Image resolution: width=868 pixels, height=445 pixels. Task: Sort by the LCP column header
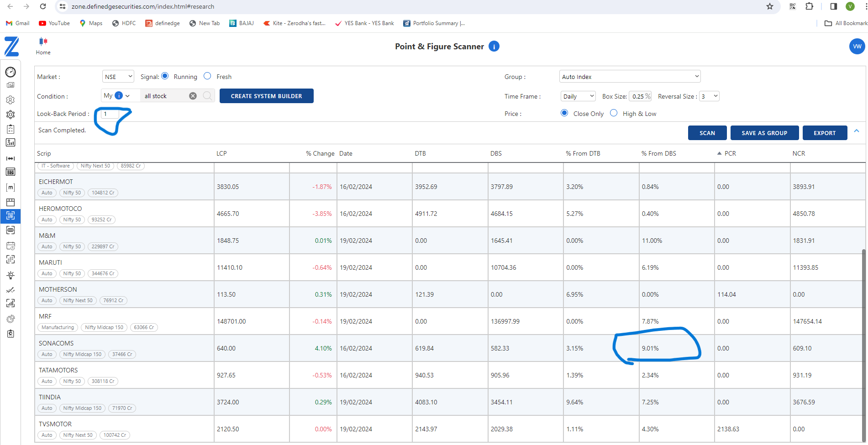click(221, 153)
